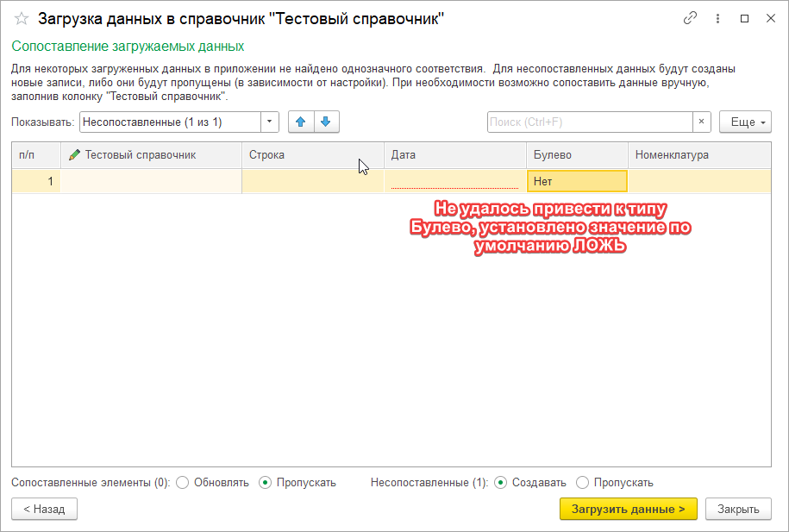Viewport: 789px width, 532px height.
Task: Focus the Поиск search field
Action: click(x=590, y=122)
